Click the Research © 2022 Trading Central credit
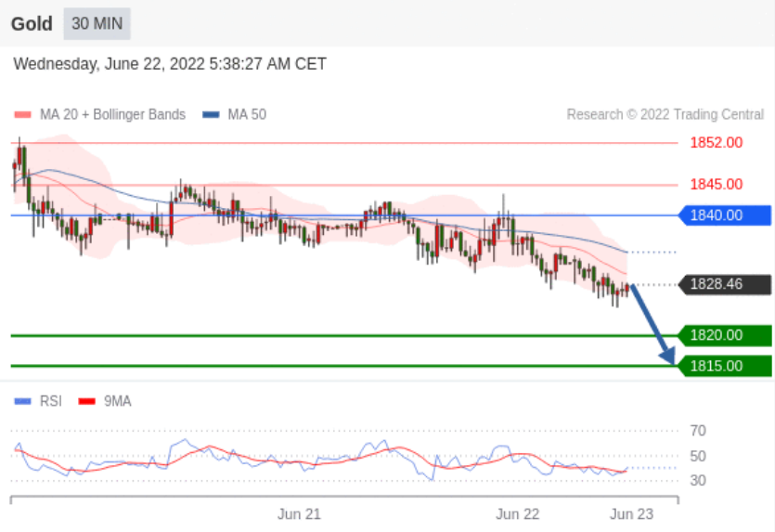Viewport: 775px width, 532px height. pyautogui.click(x=665, y=115)
